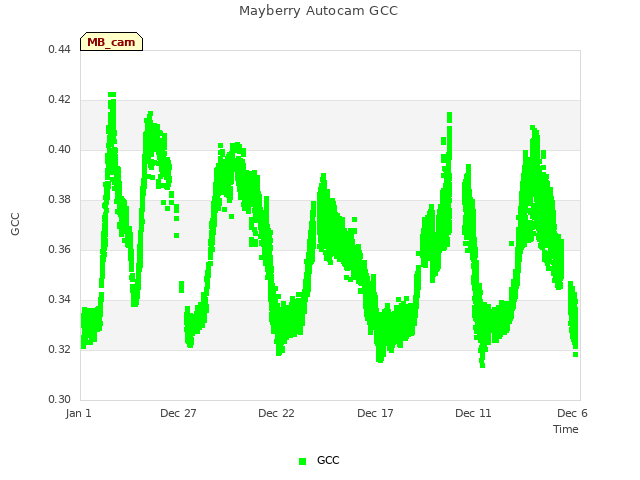This screenshot has width=640, height=480.
Task: Click the 0.34 y-axis tick label
Action: tap(59, 300)
